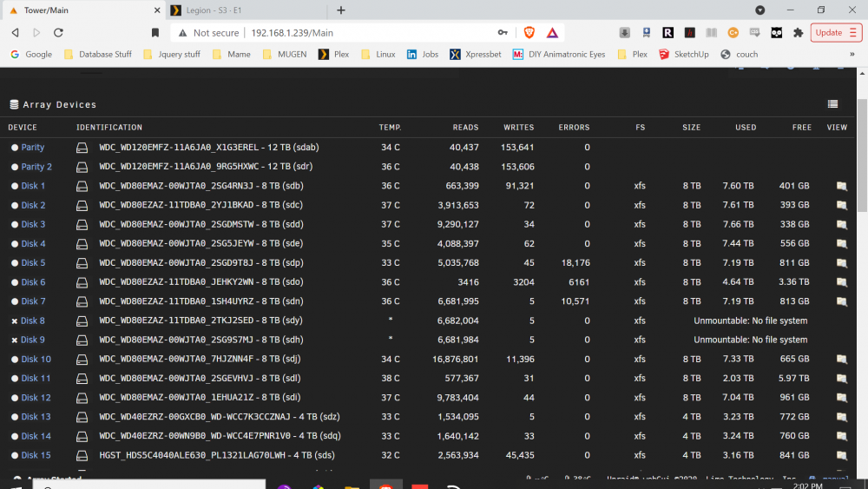Screen dimensions: 868x489
Task: Open the SketchUp bookmark
Action: tap(684, 54)
